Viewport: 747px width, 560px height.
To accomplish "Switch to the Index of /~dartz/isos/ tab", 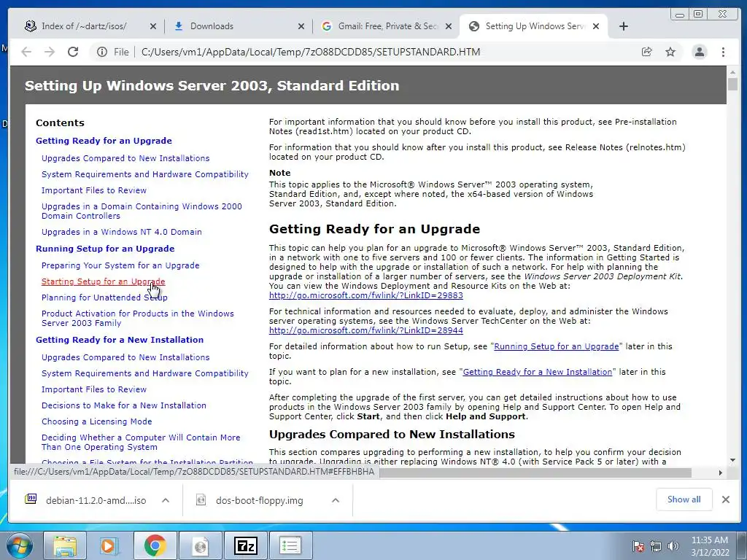I will pos(84,26).
